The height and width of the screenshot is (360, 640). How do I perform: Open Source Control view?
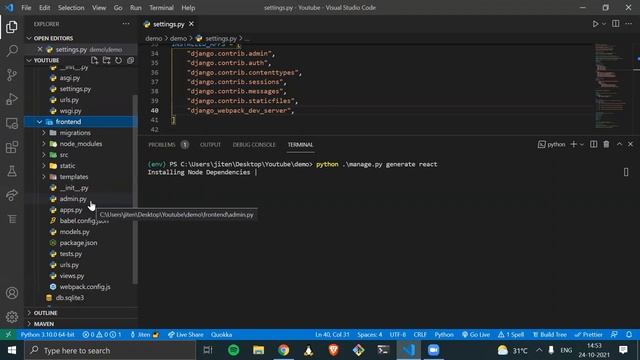pyautogui.click(x=12, y=75)
